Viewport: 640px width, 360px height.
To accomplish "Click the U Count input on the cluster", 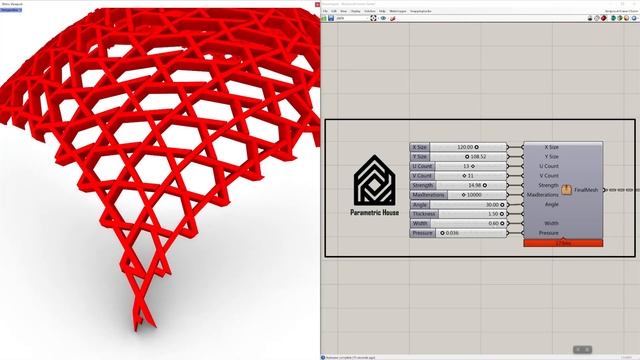I will [549, 166].
